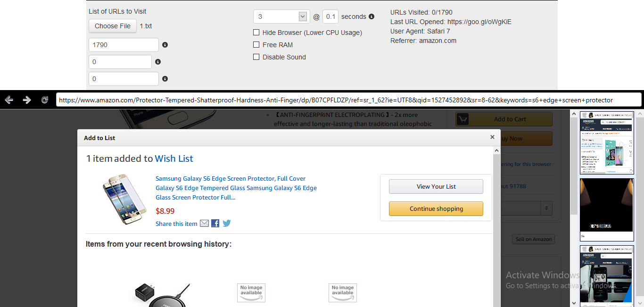Select the dark middle thumbnail in right panel
The image size is (644, 307).
coord(607,210)
